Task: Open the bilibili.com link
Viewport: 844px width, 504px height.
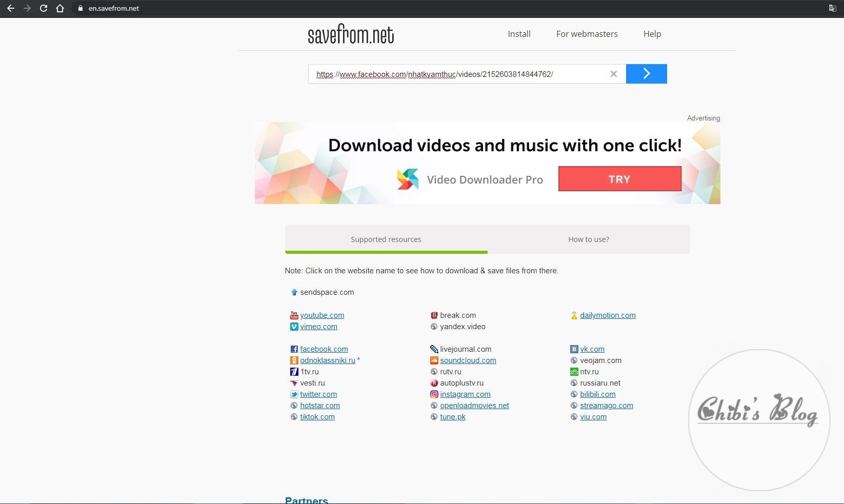Action: (x=598, y=394)
